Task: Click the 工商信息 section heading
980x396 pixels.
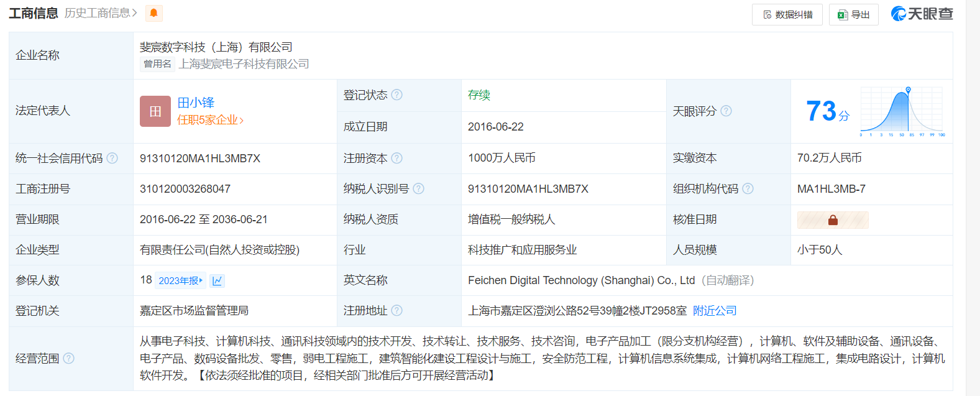Action: [34, 13]
